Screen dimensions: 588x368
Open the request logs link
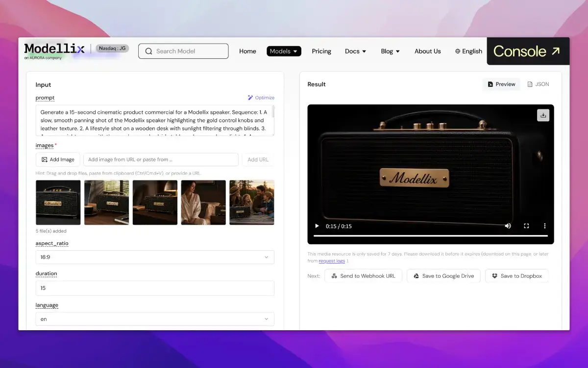332,261
